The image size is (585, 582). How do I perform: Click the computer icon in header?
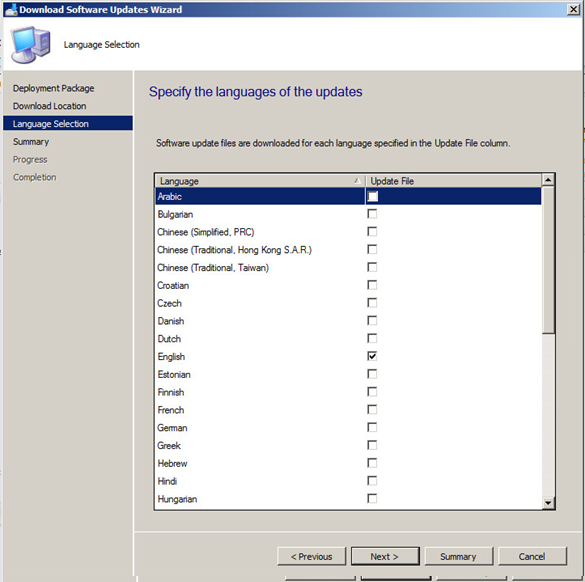pos(31,45)
